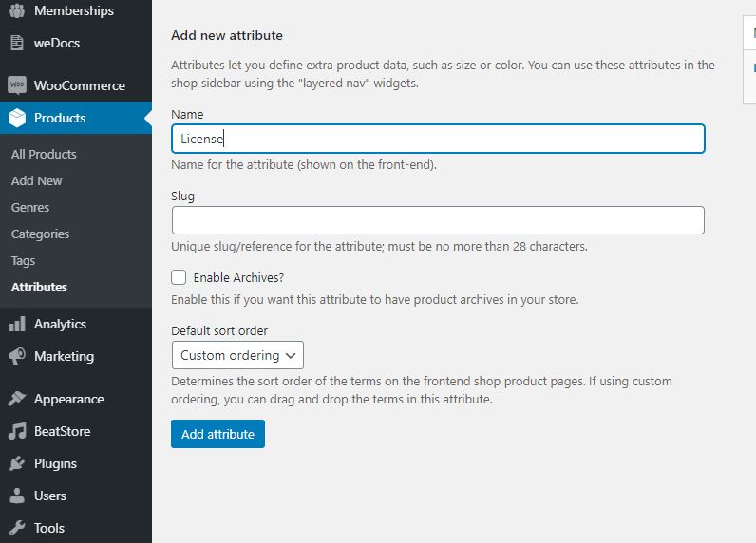Click the Analytics bar chart icon
The height and width of the screenshot is (543, 756).
click(17, 324)
